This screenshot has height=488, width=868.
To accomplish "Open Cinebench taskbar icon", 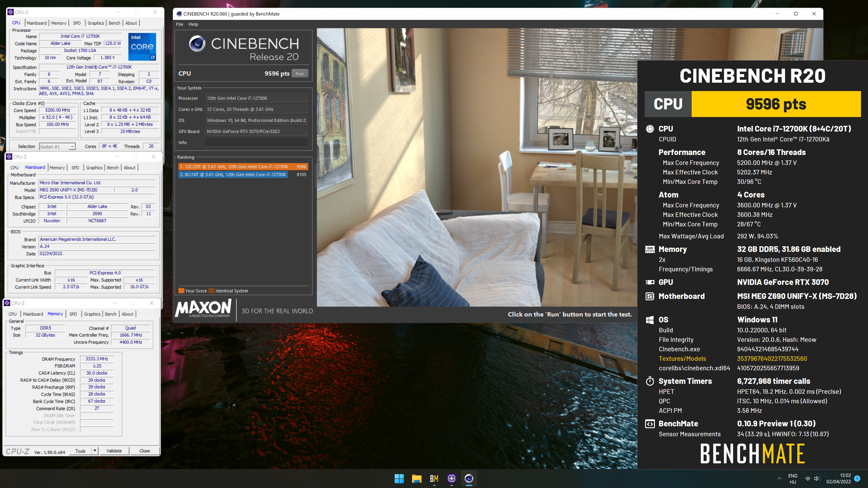I will [469, 479].
